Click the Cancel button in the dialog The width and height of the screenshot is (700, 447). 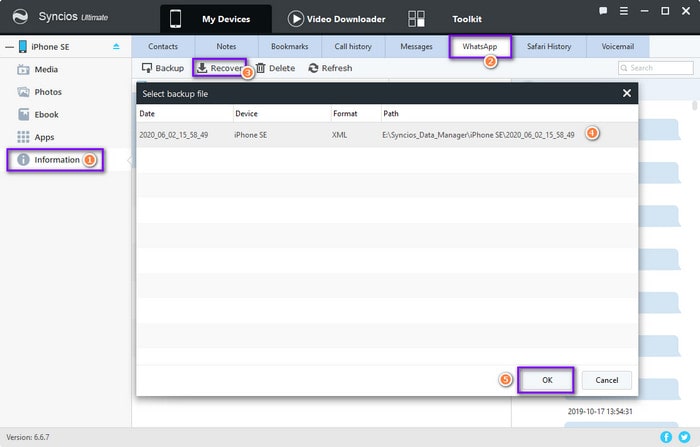[607, 380]
